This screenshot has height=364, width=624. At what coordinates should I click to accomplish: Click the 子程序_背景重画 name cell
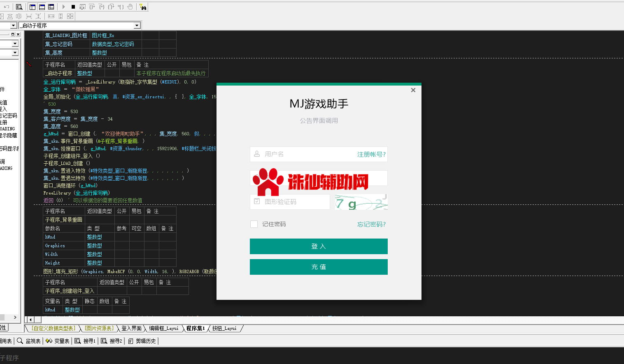(64, 220)
